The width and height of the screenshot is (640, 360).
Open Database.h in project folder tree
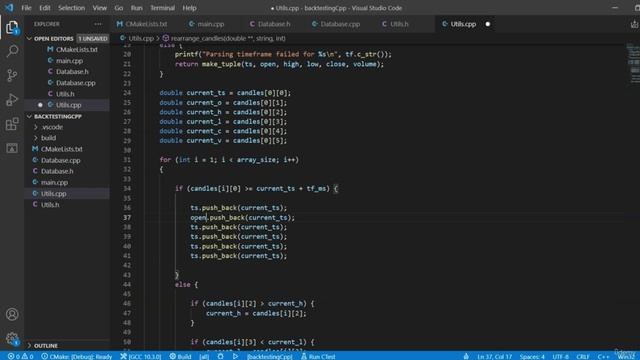[x=57, y=171]
